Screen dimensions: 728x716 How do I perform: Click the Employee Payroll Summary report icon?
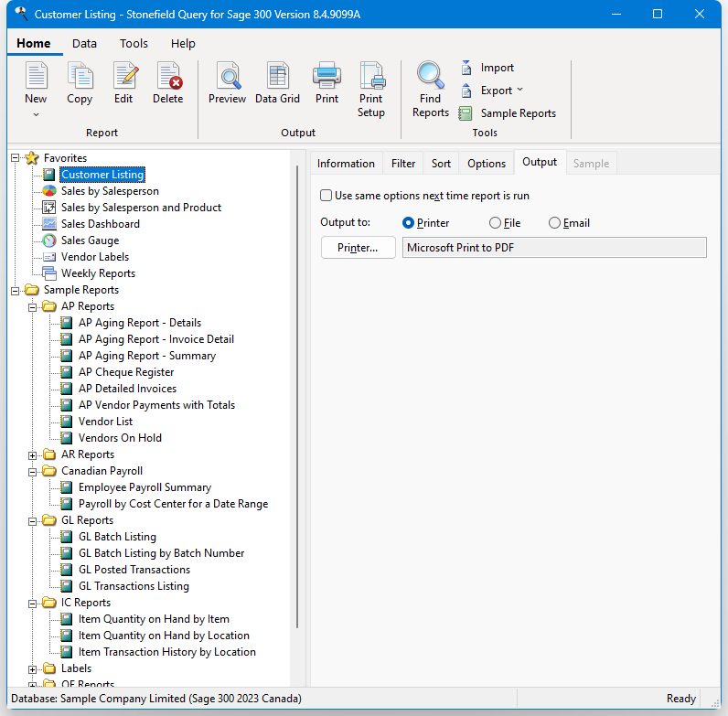coord(67,487)
